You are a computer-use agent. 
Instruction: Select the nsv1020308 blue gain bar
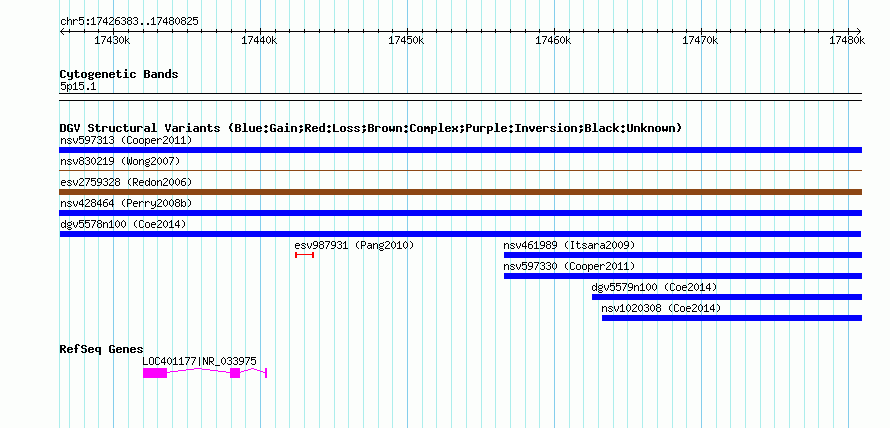(x=732, y=318)
